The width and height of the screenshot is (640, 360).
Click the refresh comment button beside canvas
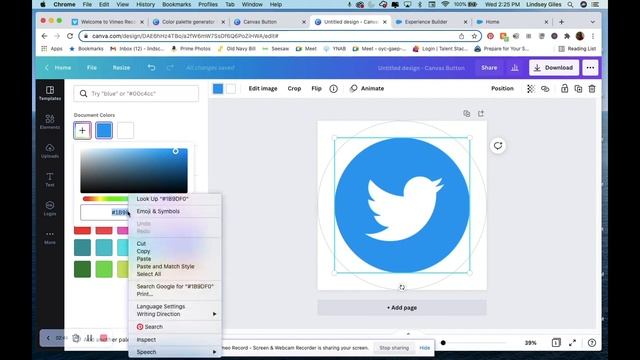point(498,146)
